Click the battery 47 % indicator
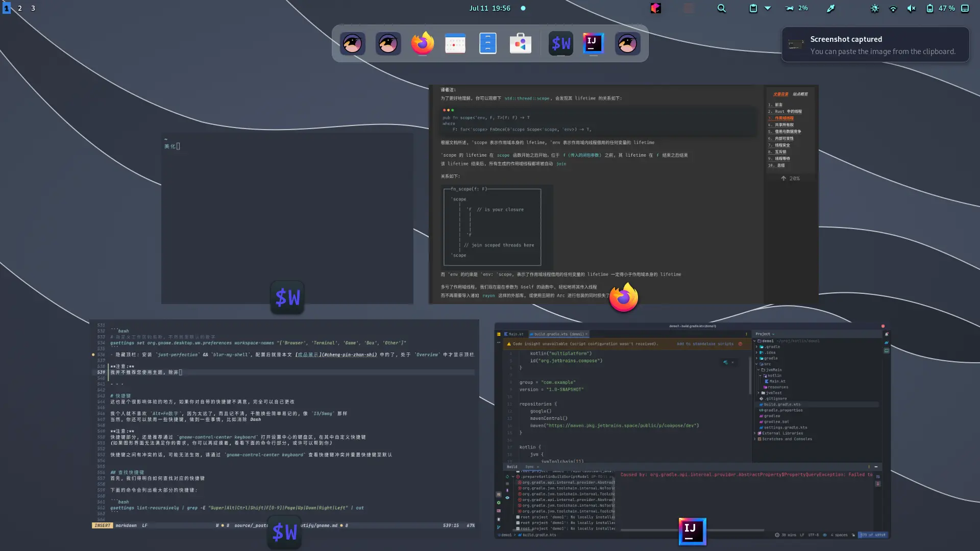The image size is (980, 551). pyautogui.click(x=941, y=8)
